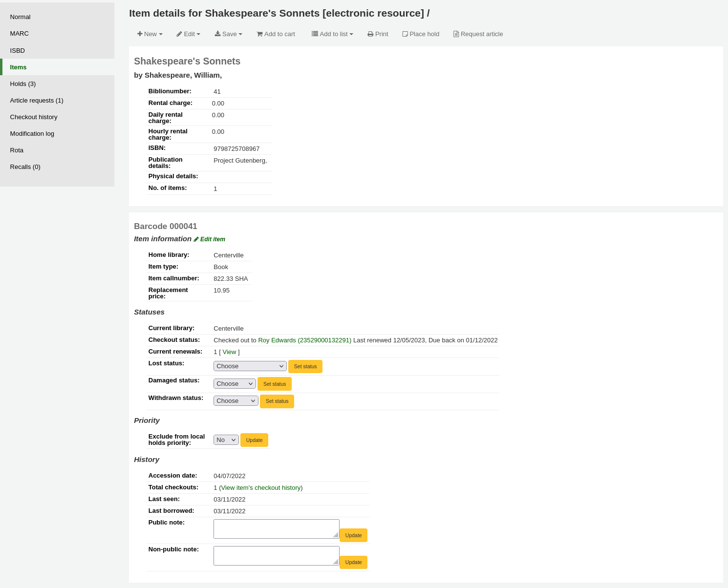The width and height of the screenshot is (728, 588).
Task: Click the Barcode 000041 heading
Action: [166, 226]
